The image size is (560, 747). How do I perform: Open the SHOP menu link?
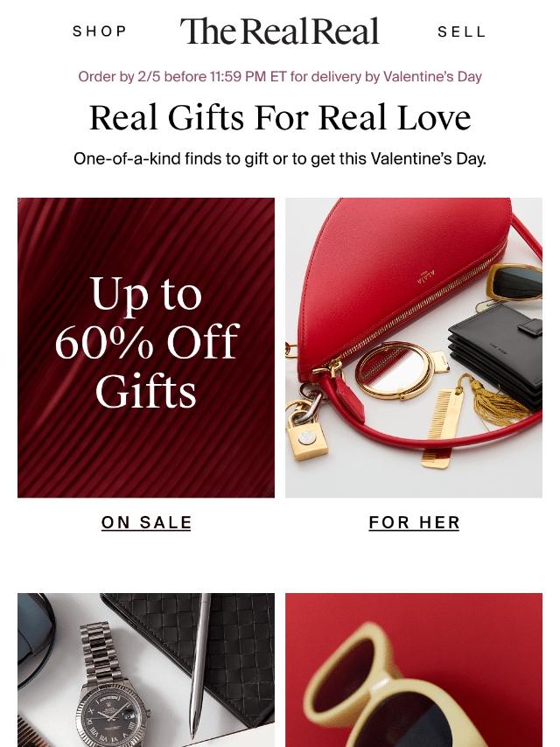click(x=99, y=31)
